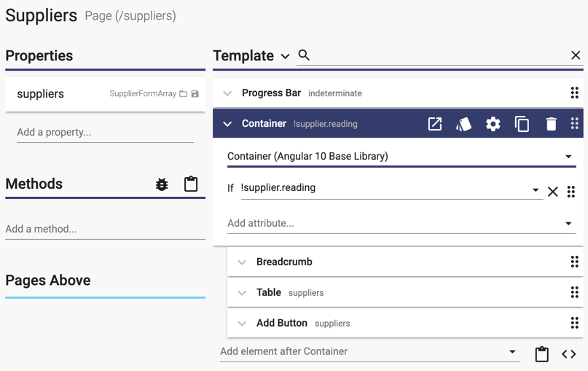The height and width of the screenshot is (371, 588).
Task: Click the folder icon beside suppliers property
Action: point(183,94)
